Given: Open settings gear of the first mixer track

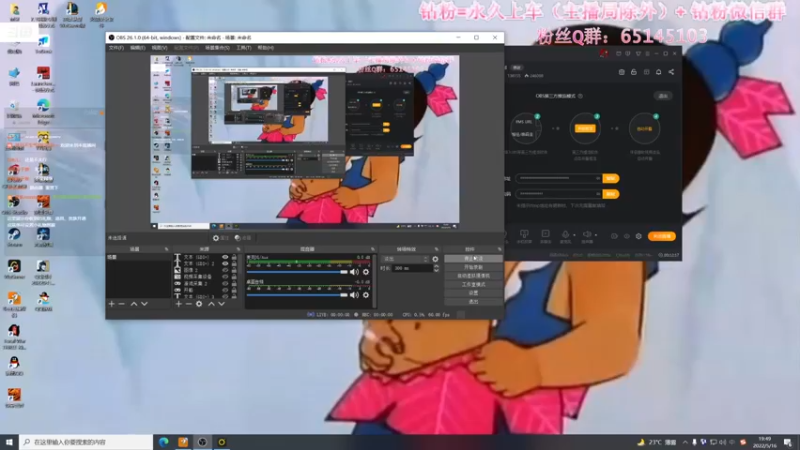Looking at the screenshot, I should point(366,272).
